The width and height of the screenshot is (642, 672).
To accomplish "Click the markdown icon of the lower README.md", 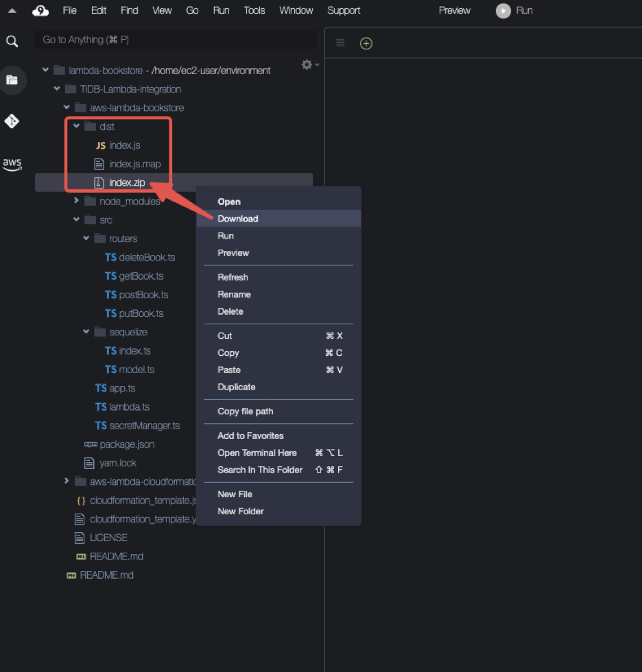I will (71, 575).
